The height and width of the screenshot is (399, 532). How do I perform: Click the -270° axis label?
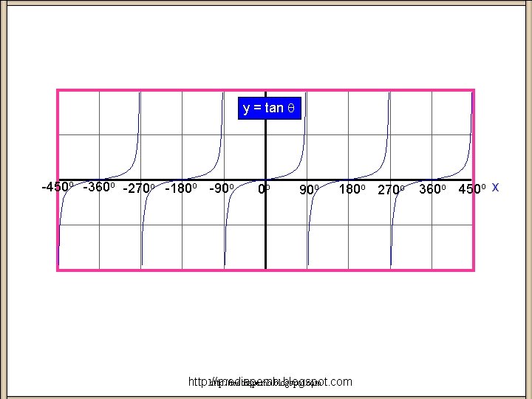(139, 188)
